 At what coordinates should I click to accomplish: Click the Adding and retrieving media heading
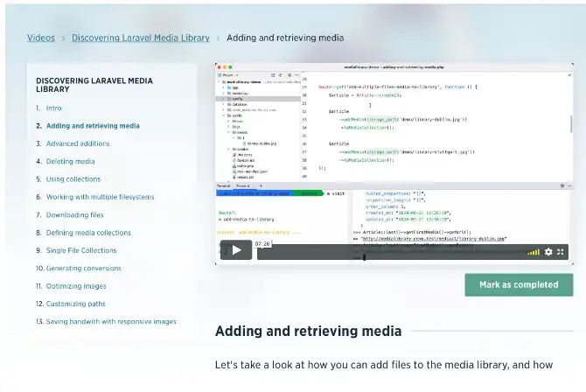(309, 331)
